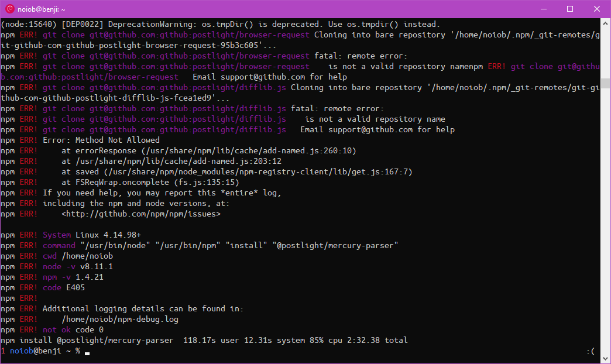Click the "Error: Method Not Allowed" text
Image resolution: width=611 pixels, height=364 pixels.
click(101, 140)
